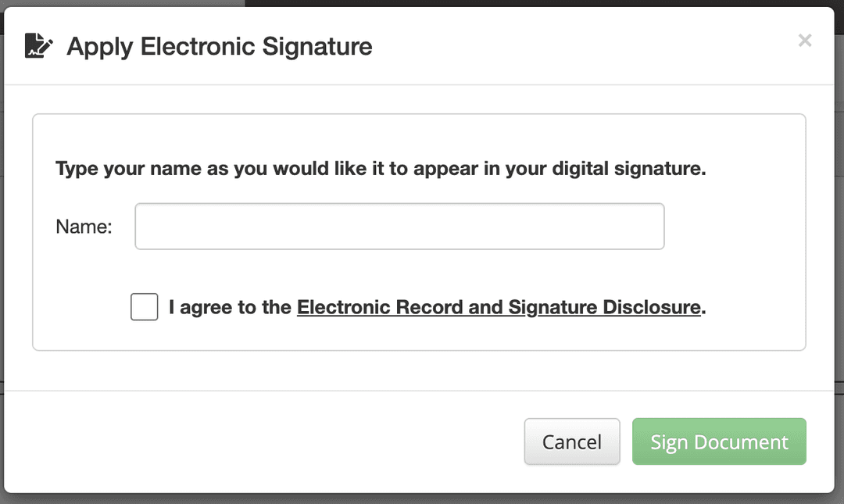This screenshot has height=504, width=844.
Task: Select the 'Apply Electronic Signature' title text
Action: pyautogui.click(x=219, y=46)
